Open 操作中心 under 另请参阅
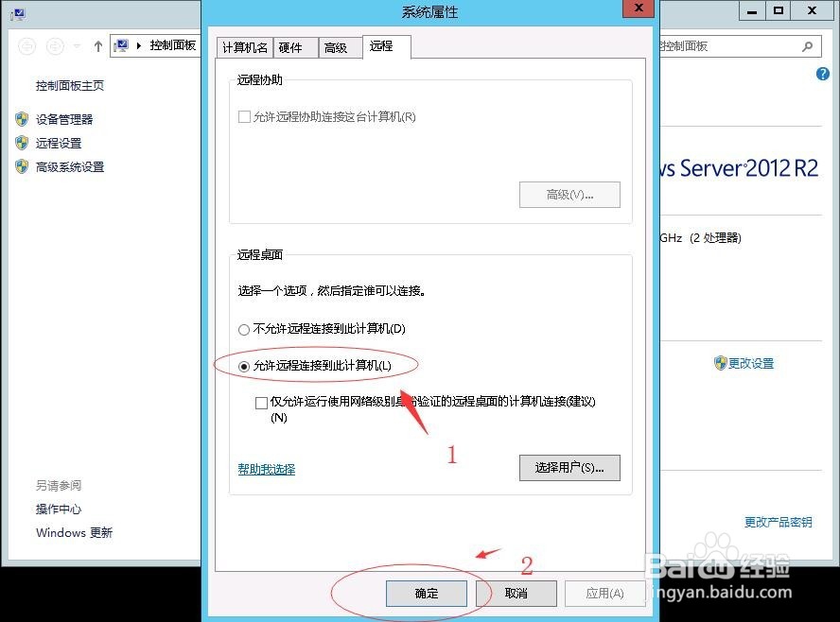The image size is (840, 622). (x=59, y=510)
